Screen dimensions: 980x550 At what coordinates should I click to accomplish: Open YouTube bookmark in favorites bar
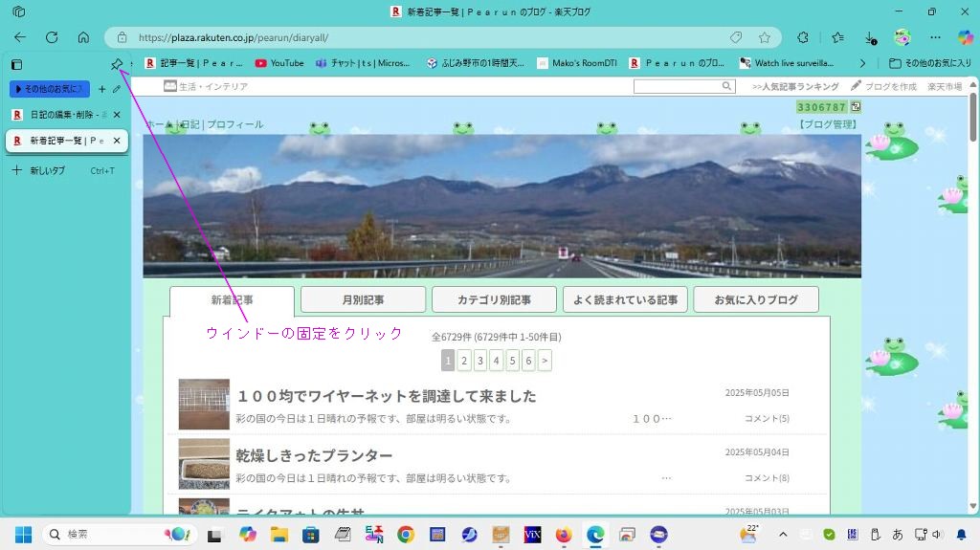tap(279, 63)
